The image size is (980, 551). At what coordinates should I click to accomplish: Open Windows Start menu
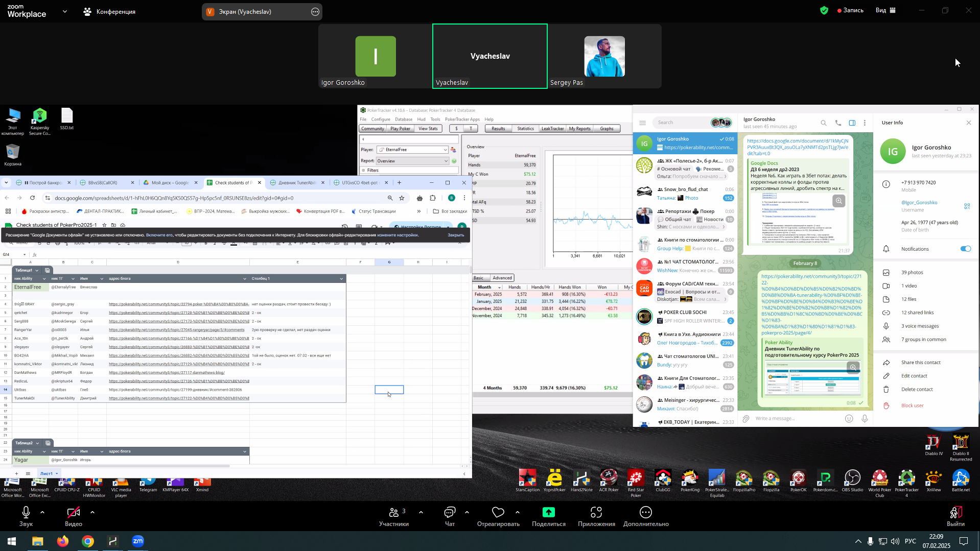tap(12, 541)
